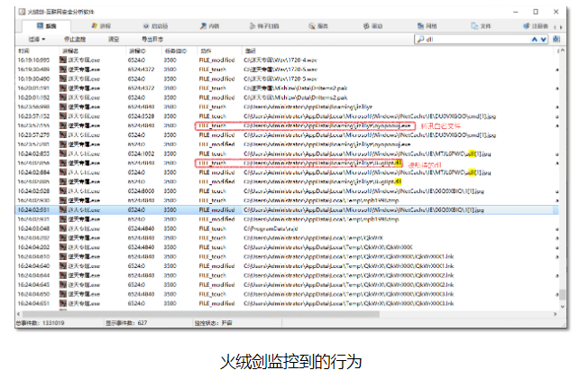Click status text 监控状态: 开启
Viewport: 588px width, 389px height.
coord(214,322)
